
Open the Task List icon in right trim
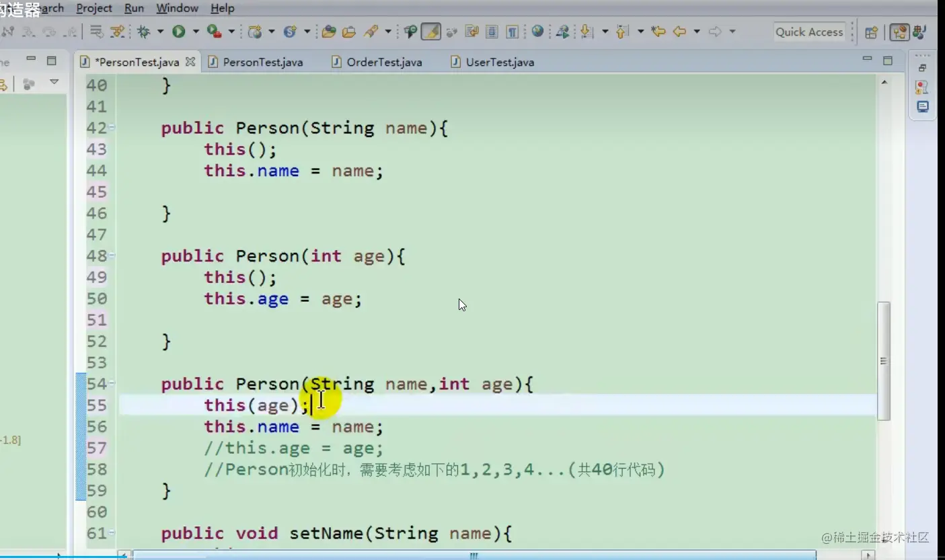[922, 107]
